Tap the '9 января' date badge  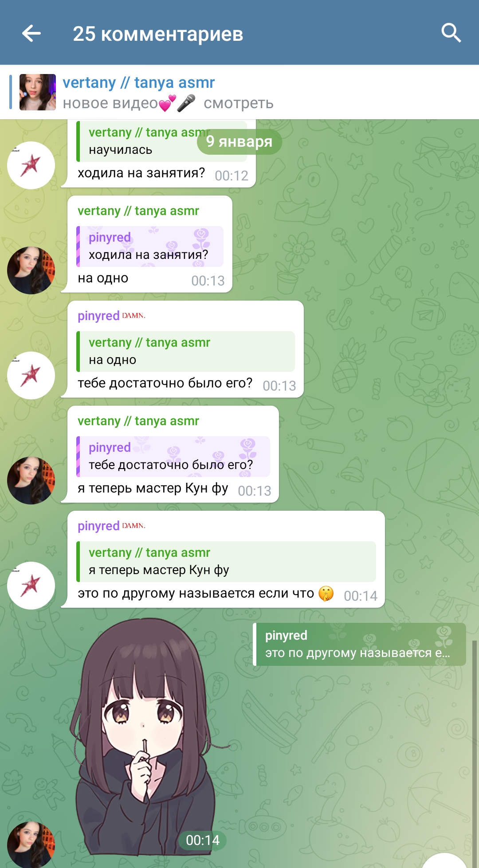(239, 141)
